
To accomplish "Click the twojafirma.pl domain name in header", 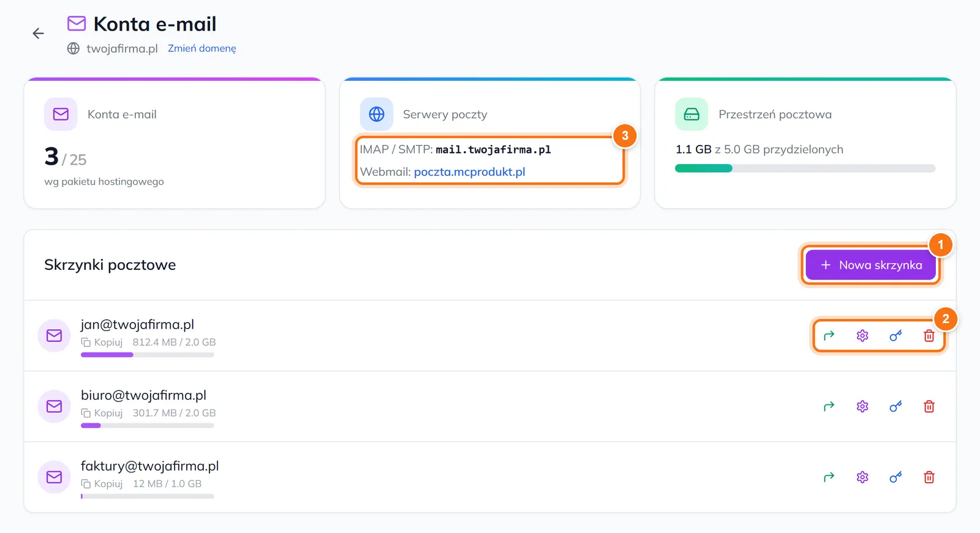I will coord(122,48).
